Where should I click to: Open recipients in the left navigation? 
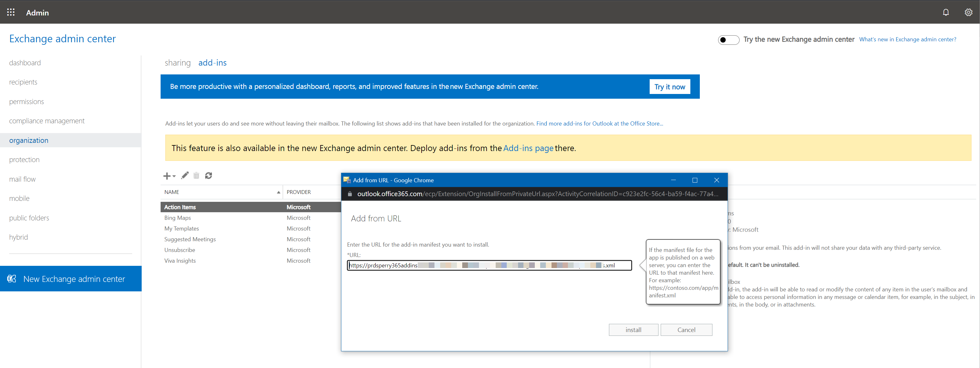click(23, 82)
